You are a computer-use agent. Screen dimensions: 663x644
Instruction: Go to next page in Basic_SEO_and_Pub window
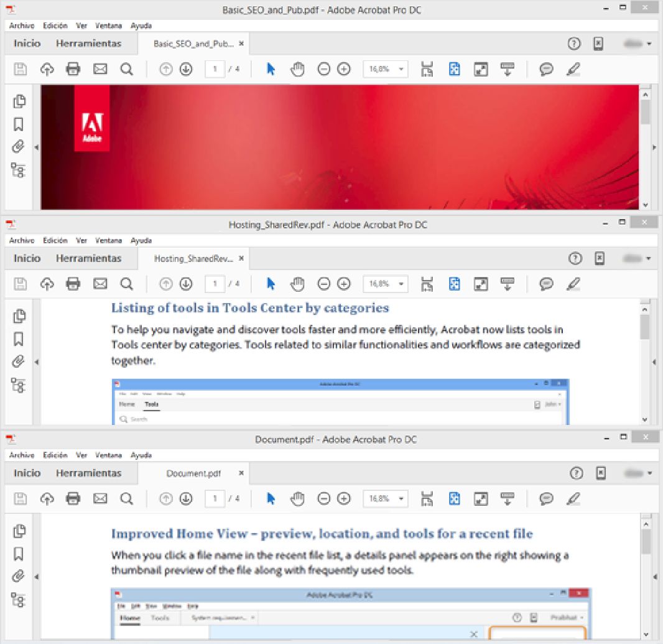coord(186,69)
